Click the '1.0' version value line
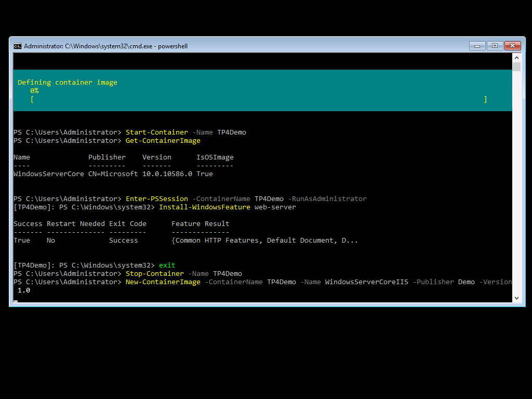The height and width of the screenshot is (399, 532). click(x=24, y=290)
